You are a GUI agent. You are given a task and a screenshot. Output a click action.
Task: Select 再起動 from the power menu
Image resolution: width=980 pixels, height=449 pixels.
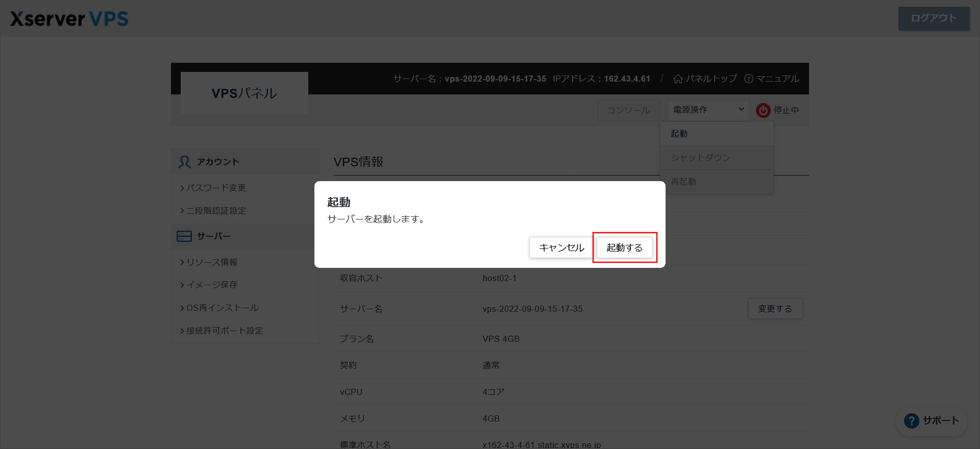[717, 182]
